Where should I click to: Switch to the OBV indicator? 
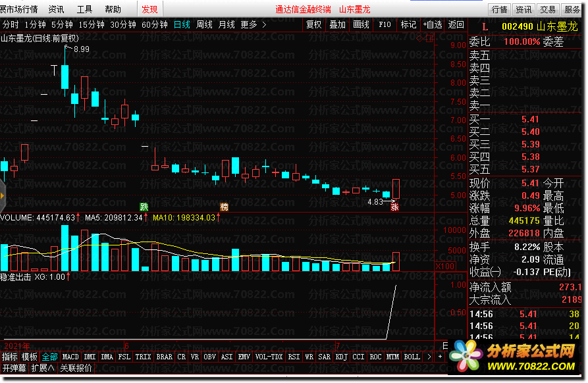coord(209,357)
